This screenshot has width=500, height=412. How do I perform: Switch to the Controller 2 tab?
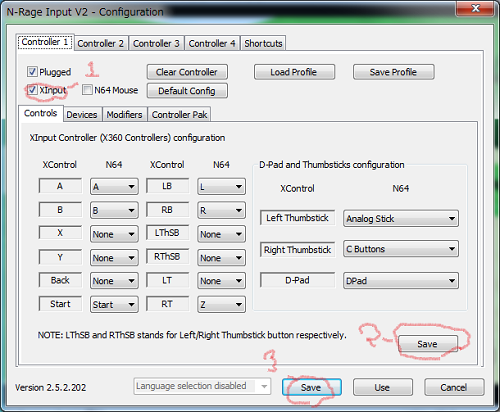click(x=101, y=43)
